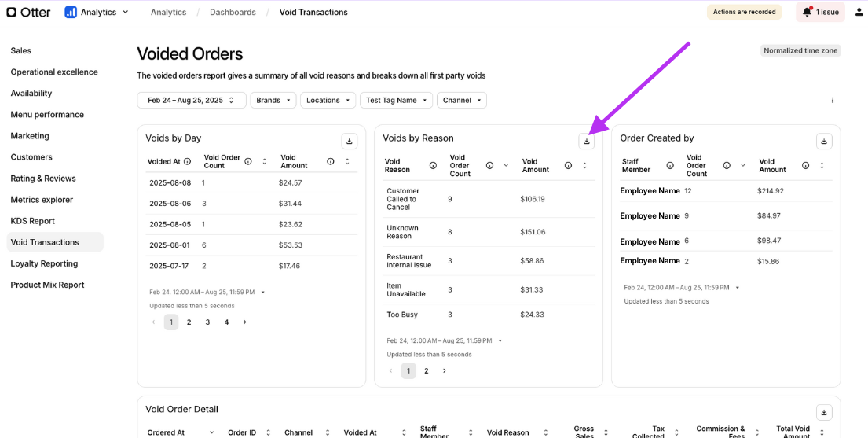Click the info icon next to Voided At
This screenshot has width=868, height=438.
188,162
